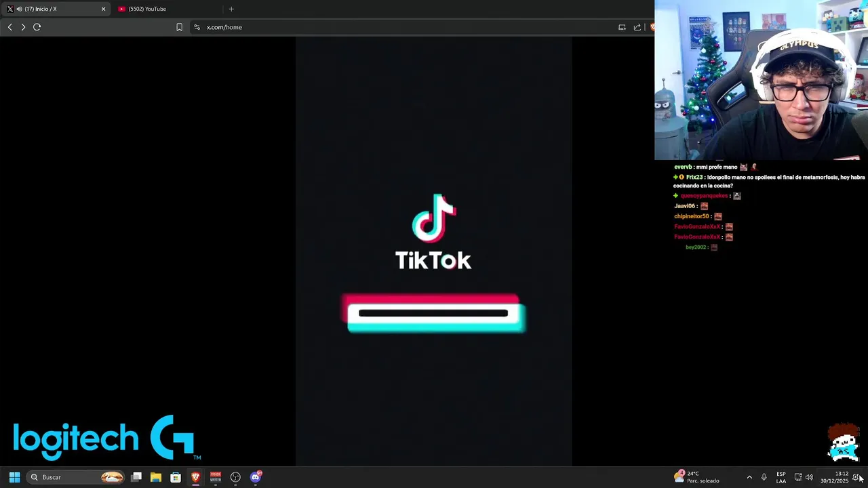Click the share icon in address bar
This screenshot has height=488, width=868.
(637, 27)
